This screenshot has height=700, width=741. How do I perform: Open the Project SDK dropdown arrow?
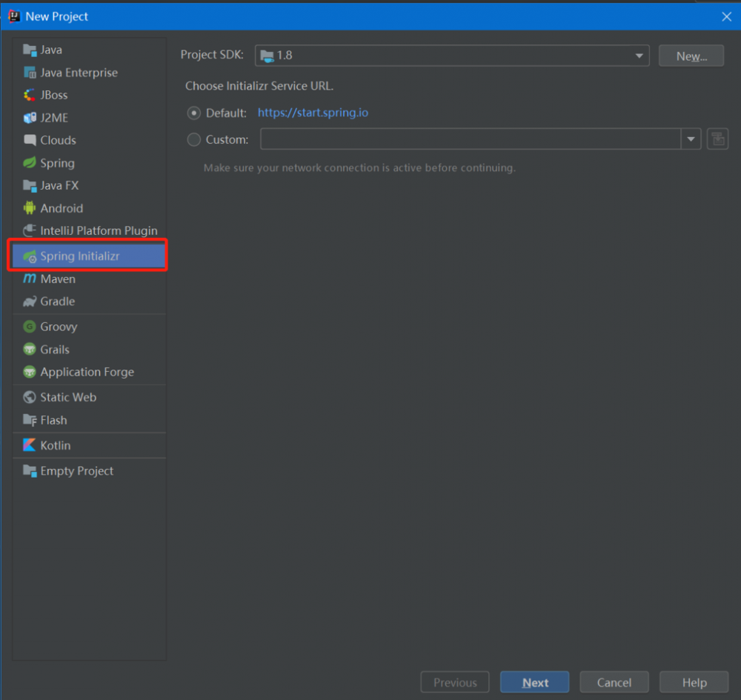[x=639, y=56]
